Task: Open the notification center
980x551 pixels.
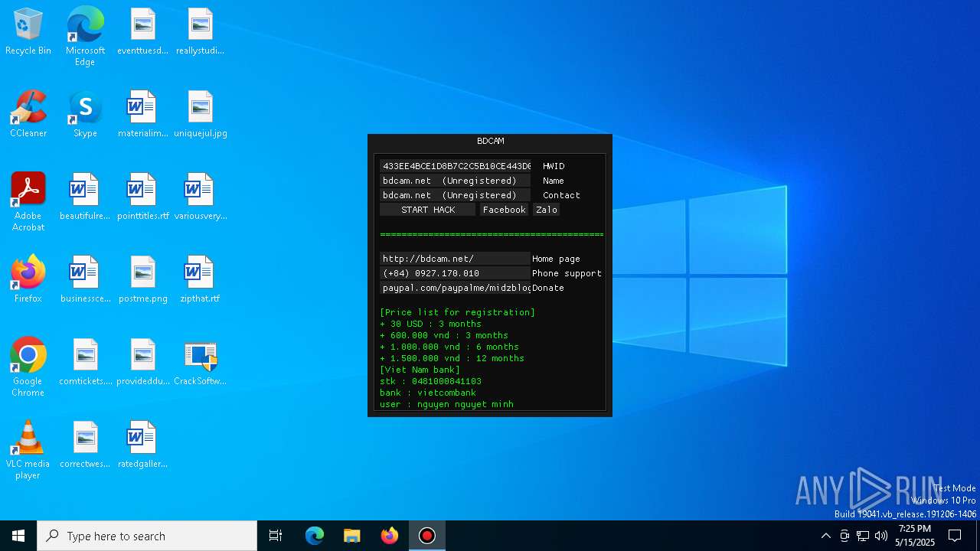Action: click(x=955, y=536)
